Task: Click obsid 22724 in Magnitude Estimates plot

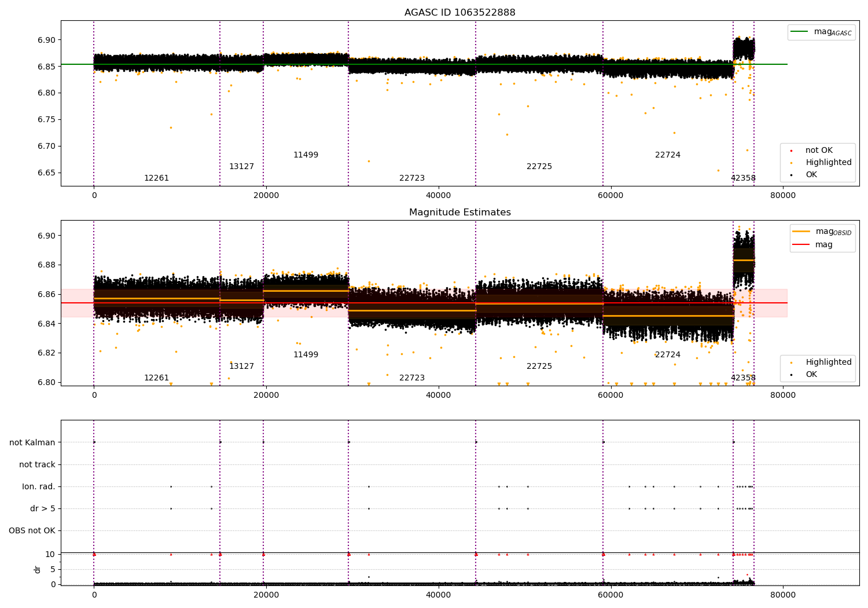Action: (668, 355)
